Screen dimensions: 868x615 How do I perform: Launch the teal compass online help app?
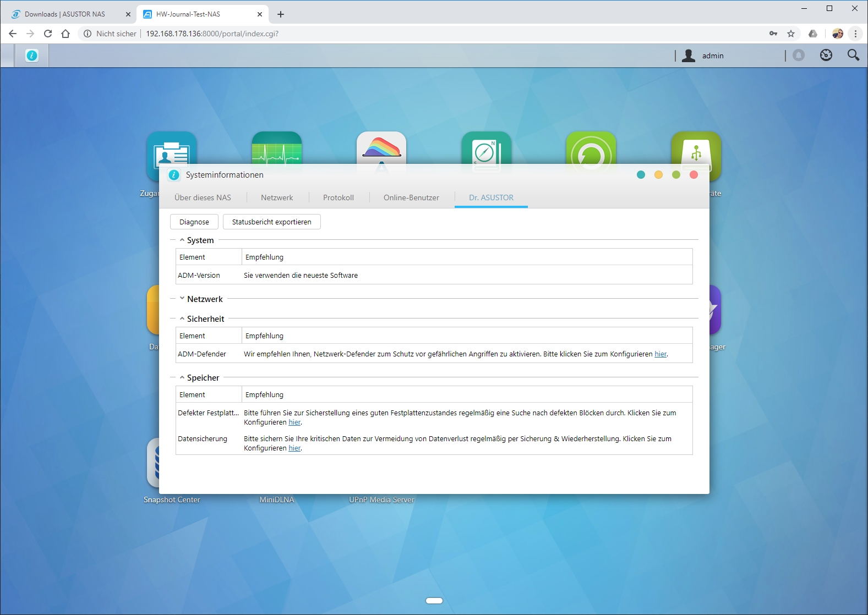coord(487,149)
